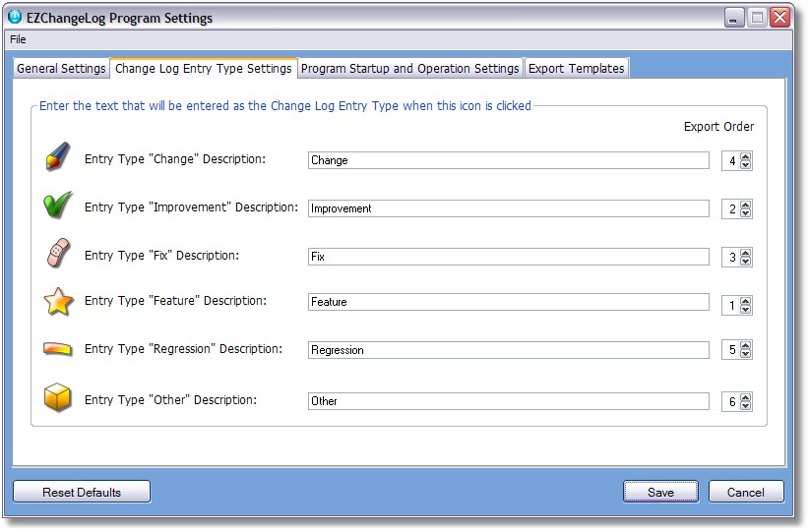Decrease export order for Change entry
The image size is (809, 532).
point(746,165)
